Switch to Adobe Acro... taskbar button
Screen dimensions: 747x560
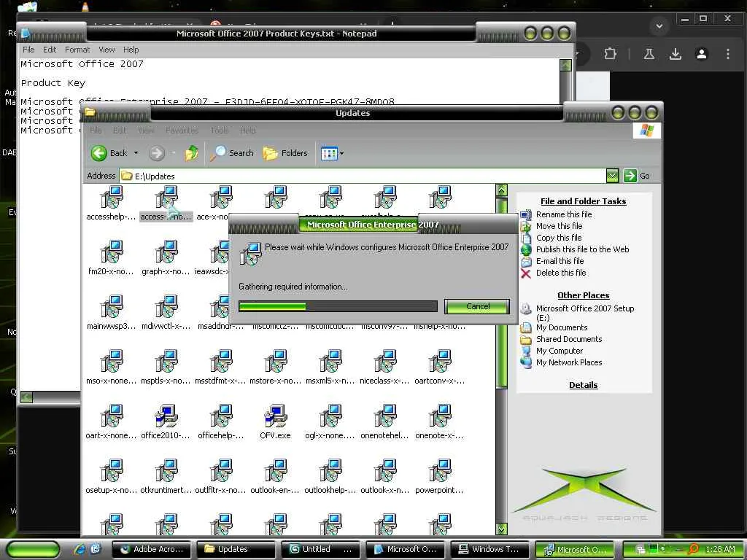coord(152,549)
